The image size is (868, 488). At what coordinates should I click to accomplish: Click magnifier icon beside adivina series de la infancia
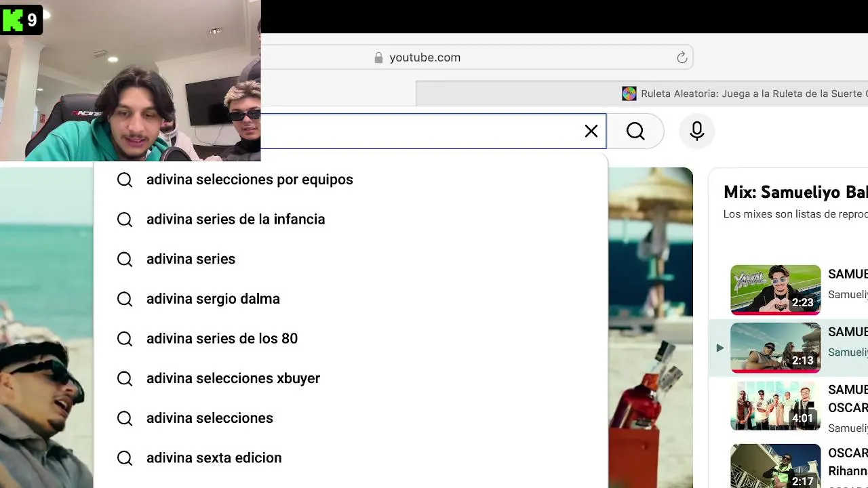(x=125, y=219)
